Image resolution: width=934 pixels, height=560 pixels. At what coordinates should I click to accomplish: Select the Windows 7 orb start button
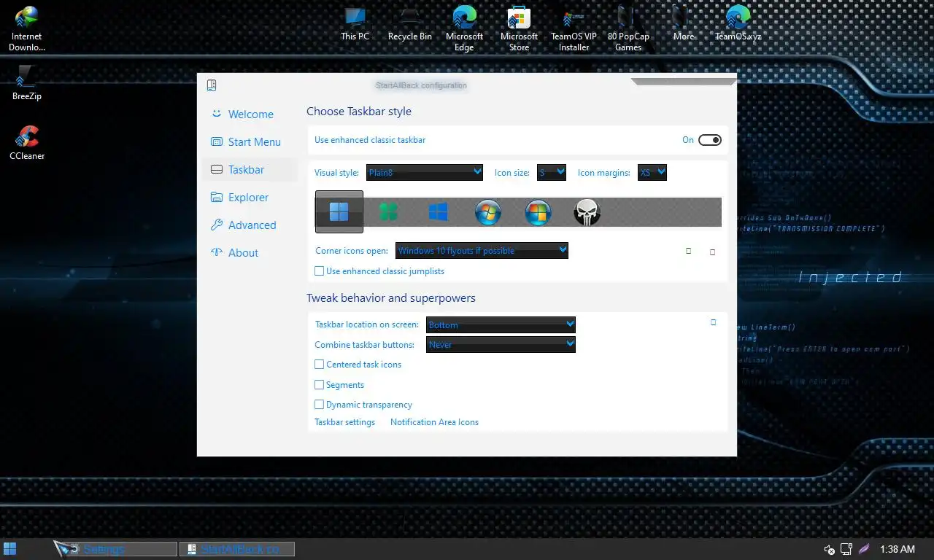click(488, 212)
